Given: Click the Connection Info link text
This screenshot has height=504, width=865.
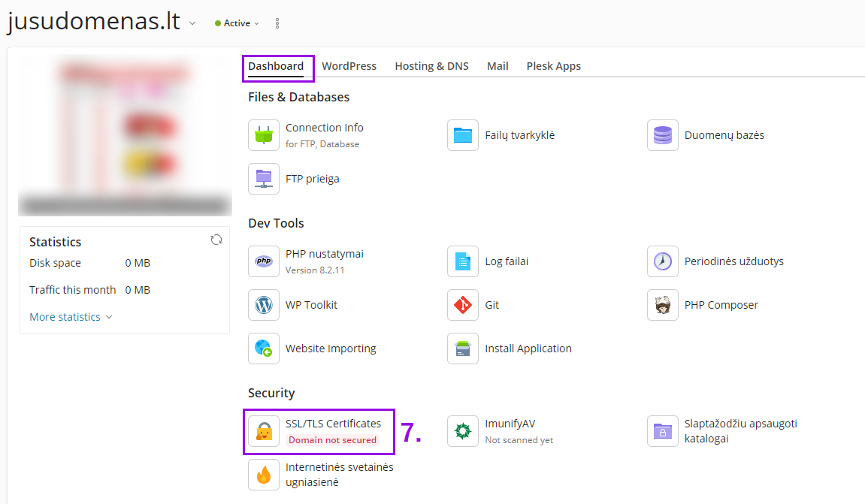Looking at the screenshot, I should 325,128.
